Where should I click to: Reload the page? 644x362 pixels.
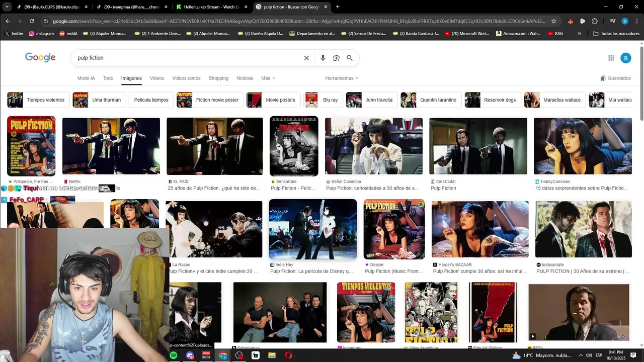pos(32,21)
